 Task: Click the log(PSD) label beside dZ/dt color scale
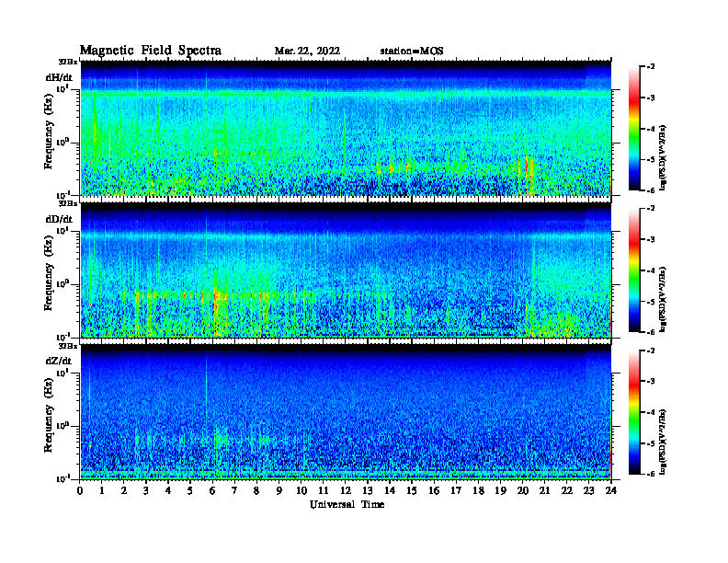[663, 442]
